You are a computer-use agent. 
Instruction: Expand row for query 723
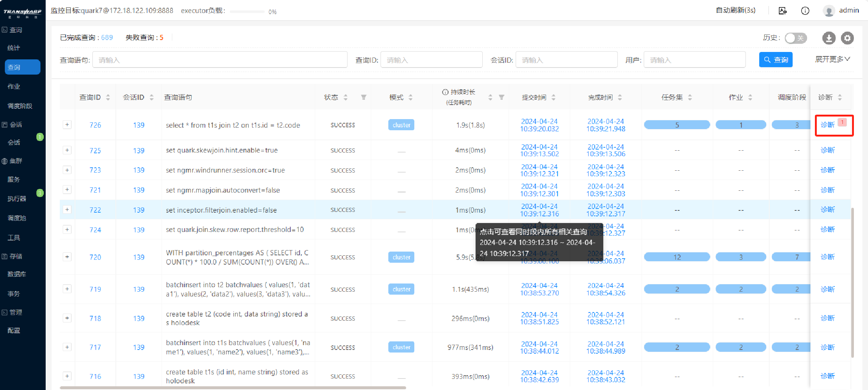pyautogui.click(x=67, y=170)
